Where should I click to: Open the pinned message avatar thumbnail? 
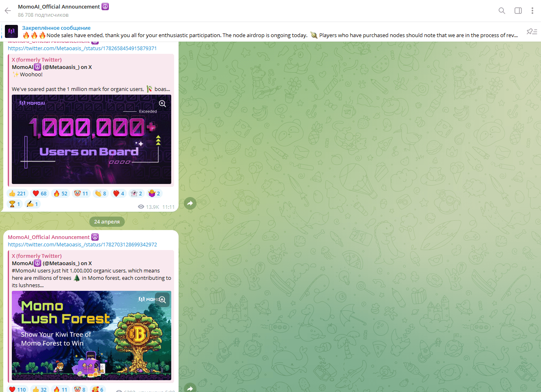point(11,31)
